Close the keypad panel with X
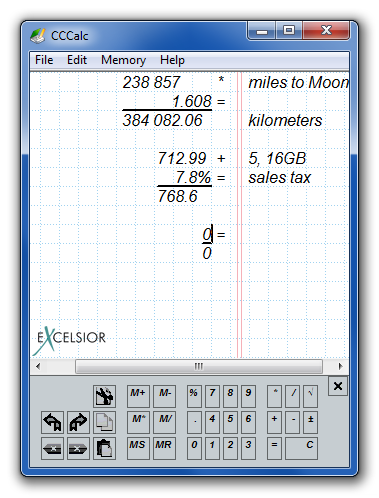The width and height of the screenshot is (379, 498). [338, 386]
